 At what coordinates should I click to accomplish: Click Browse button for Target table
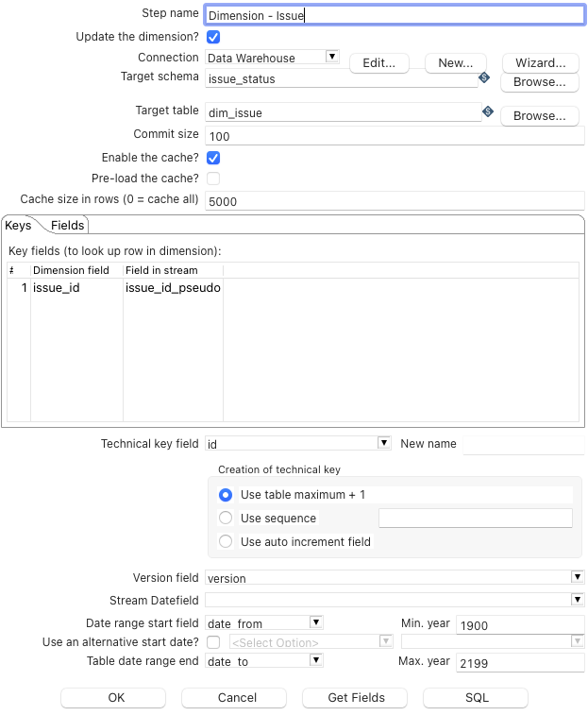(x=540, y=116)
